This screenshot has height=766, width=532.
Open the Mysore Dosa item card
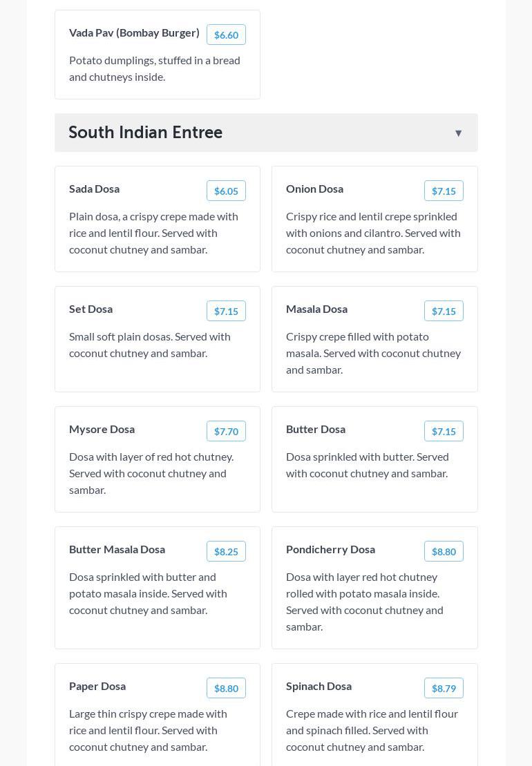pos(158,459)
